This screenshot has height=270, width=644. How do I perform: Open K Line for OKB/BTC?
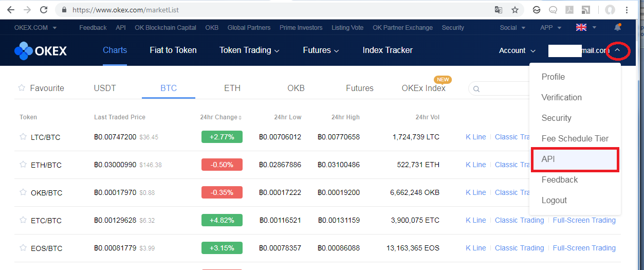tap(475, 192)
